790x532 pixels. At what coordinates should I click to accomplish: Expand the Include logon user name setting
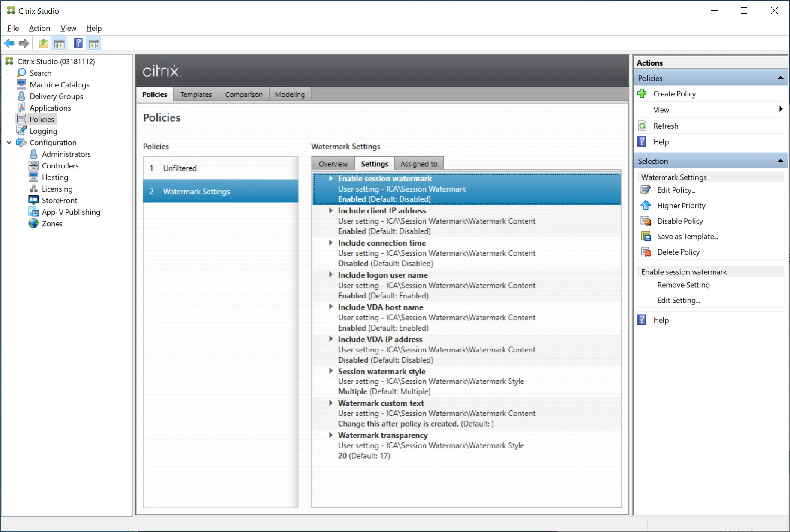pyautogui.click(x=330, y=274)
